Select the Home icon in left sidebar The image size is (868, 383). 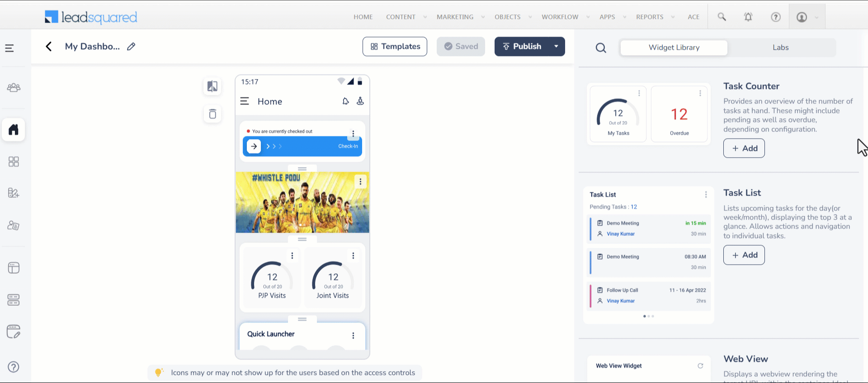pos(14,130)
